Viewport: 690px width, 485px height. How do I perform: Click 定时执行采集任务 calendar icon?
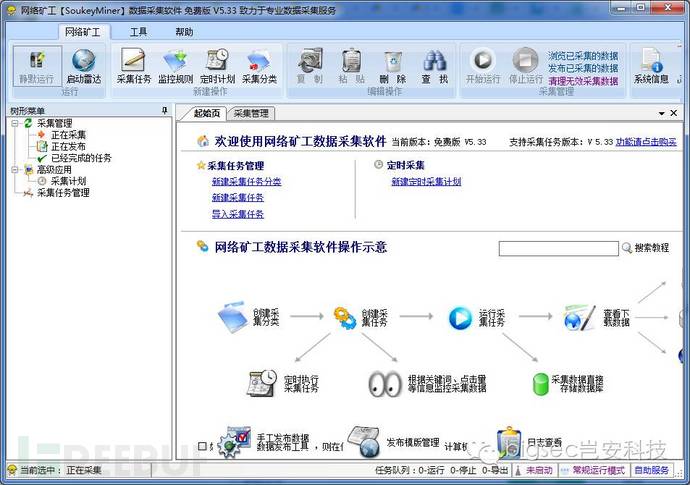click(261, 383)
